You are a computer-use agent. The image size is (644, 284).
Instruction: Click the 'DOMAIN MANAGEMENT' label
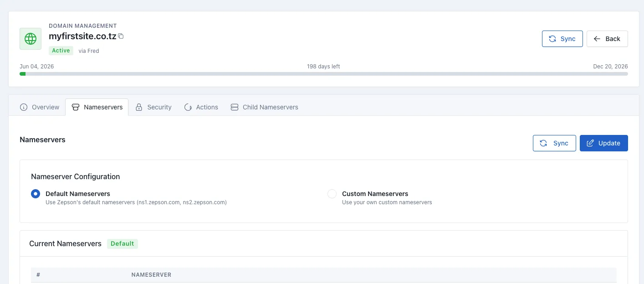point(83,26)
